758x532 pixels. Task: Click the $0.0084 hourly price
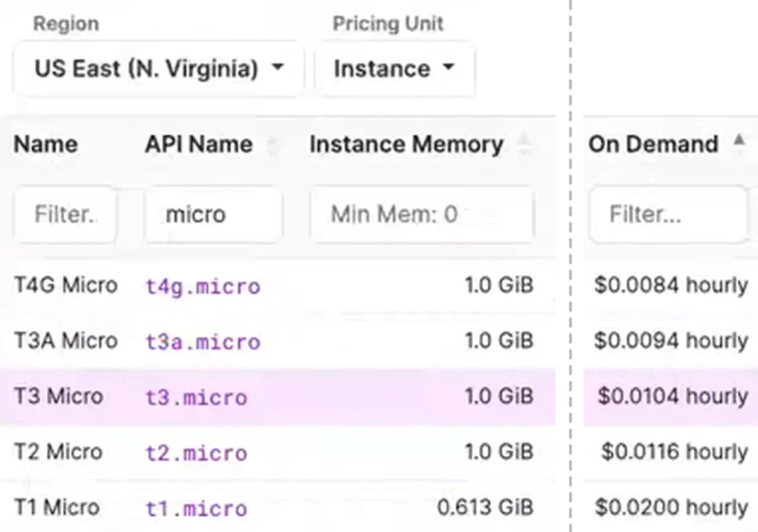671,286
